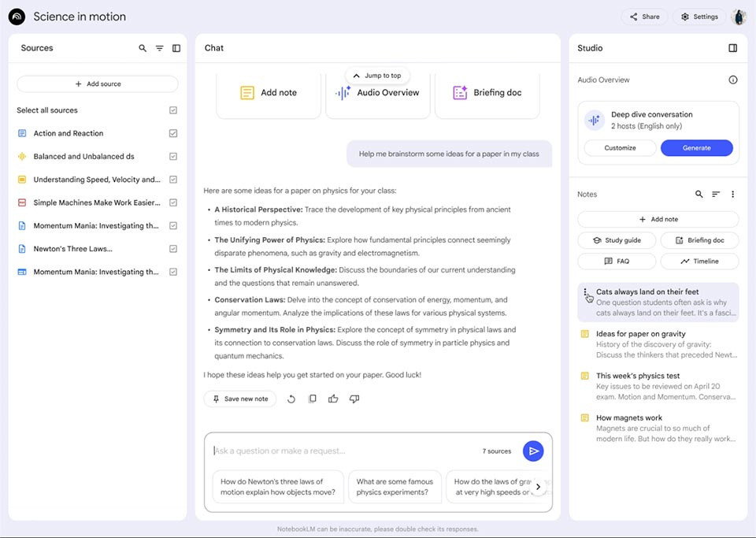The image size is (756, 538).
Task: Give a thumbs up to the response
Action: [333, 399]
